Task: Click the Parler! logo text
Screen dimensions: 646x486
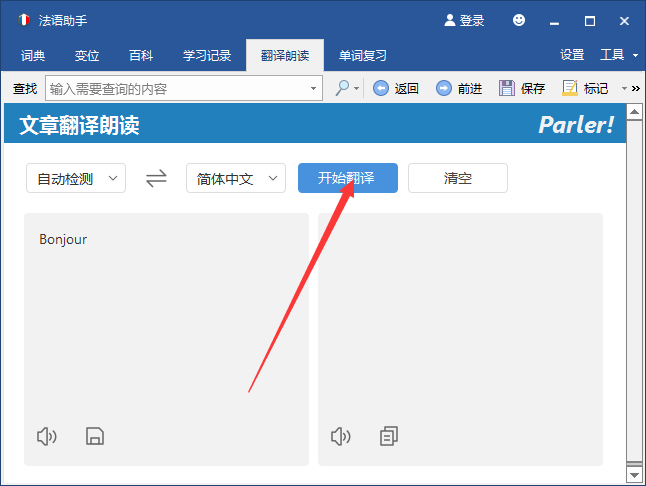Action: click(576, 125)
